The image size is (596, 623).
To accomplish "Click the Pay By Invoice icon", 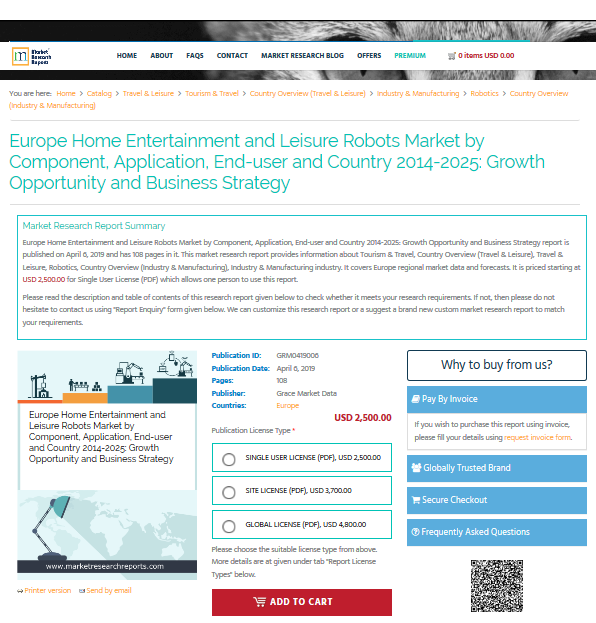I will coord(416,399).
